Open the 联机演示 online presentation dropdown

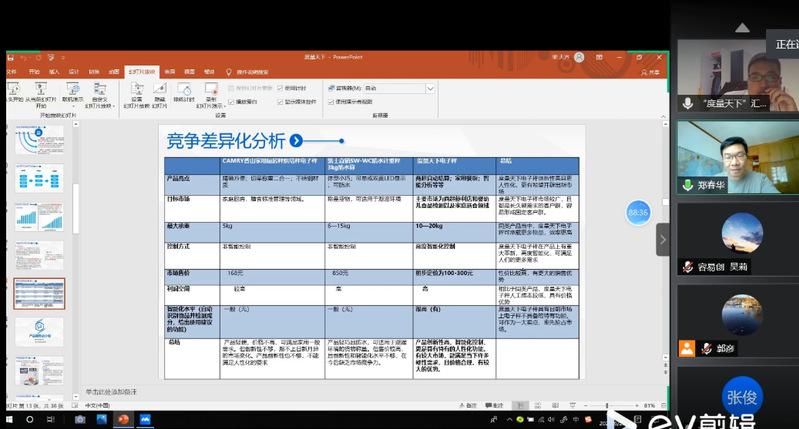73,95
